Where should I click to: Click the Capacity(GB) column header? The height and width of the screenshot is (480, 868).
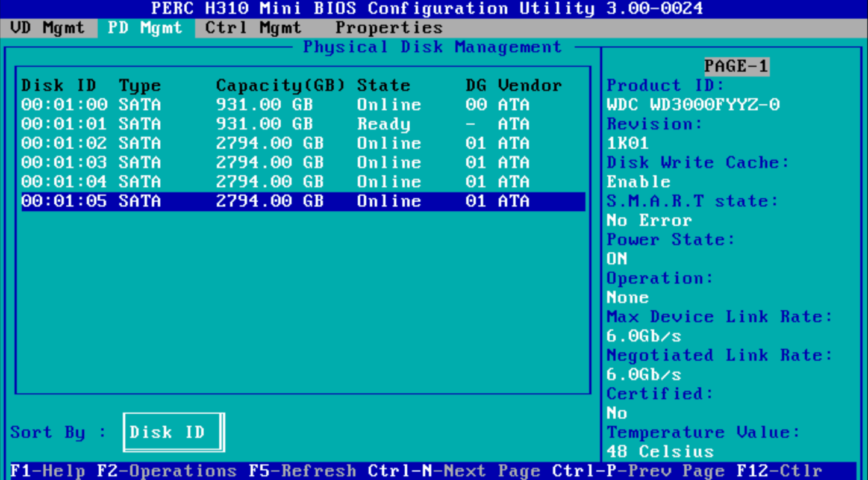(x=280, y=86)
